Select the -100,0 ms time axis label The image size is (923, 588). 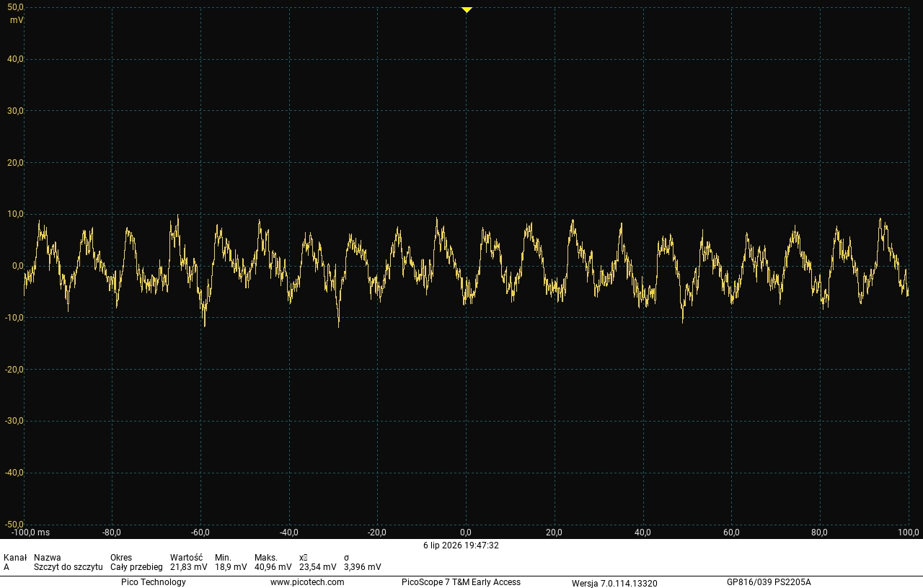tap(30, 533)
